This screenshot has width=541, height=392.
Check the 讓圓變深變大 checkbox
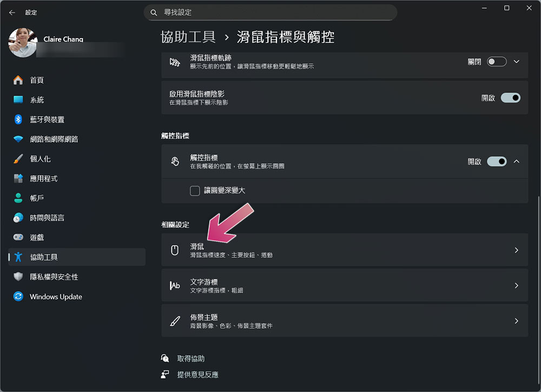point(195,191)
